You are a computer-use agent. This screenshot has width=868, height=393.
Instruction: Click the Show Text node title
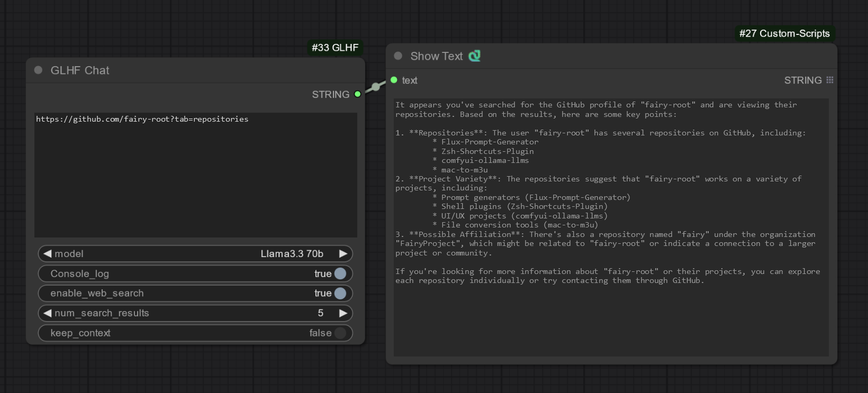pos(437,56)
